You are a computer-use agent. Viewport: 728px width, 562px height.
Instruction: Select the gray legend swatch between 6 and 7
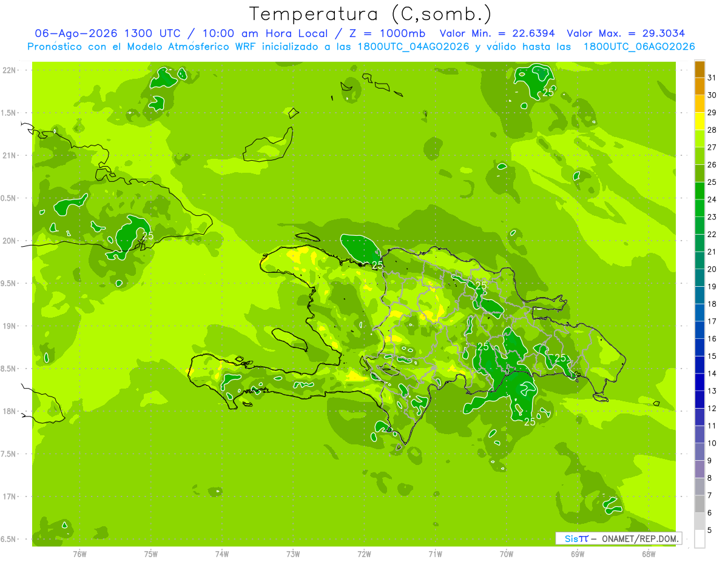tap(699, 504)
